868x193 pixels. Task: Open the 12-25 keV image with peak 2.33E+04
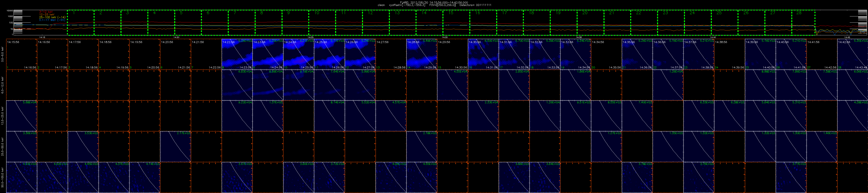click(x=483, y=116)
